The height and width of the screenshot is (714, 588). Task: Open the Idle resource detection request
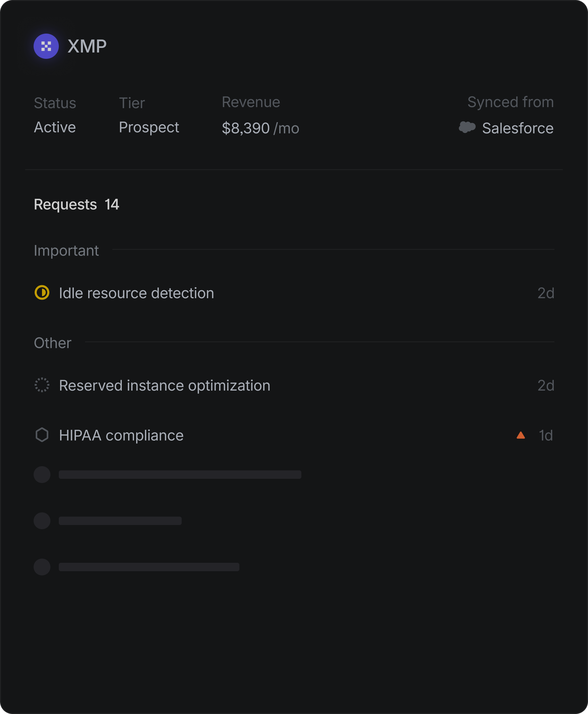(x=136, y=293)
